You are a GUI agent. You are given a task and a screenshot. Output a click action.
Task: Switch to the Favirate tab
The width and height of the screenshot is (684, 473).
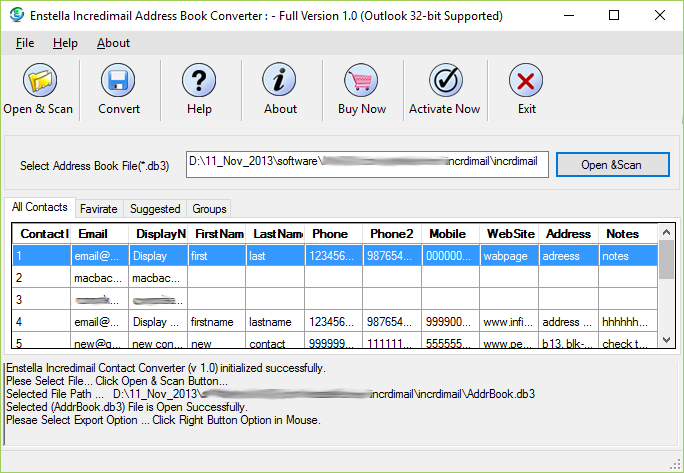[x=99, y=209]
